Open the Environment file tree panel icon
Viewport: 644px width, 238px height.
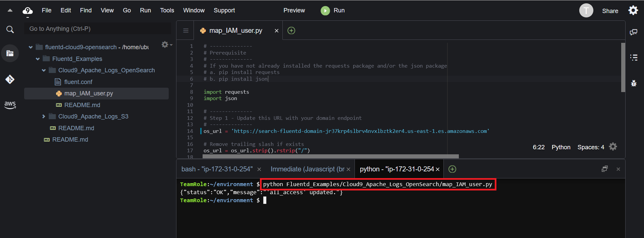pos(10,53)
